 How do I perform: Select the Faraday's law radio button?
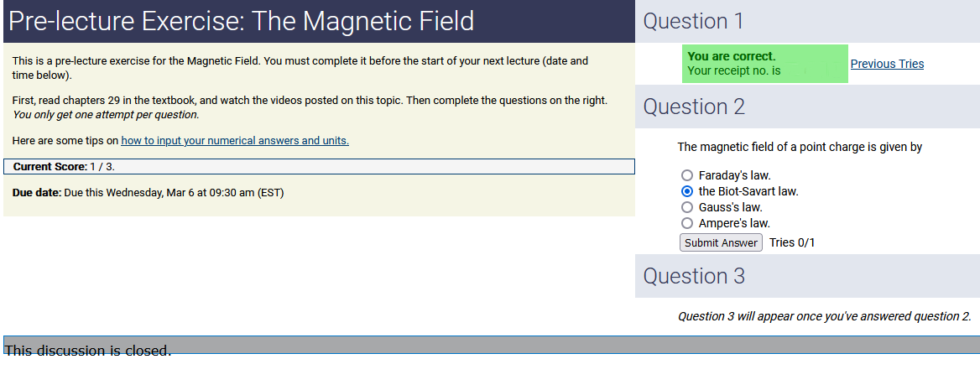point(687,175)
